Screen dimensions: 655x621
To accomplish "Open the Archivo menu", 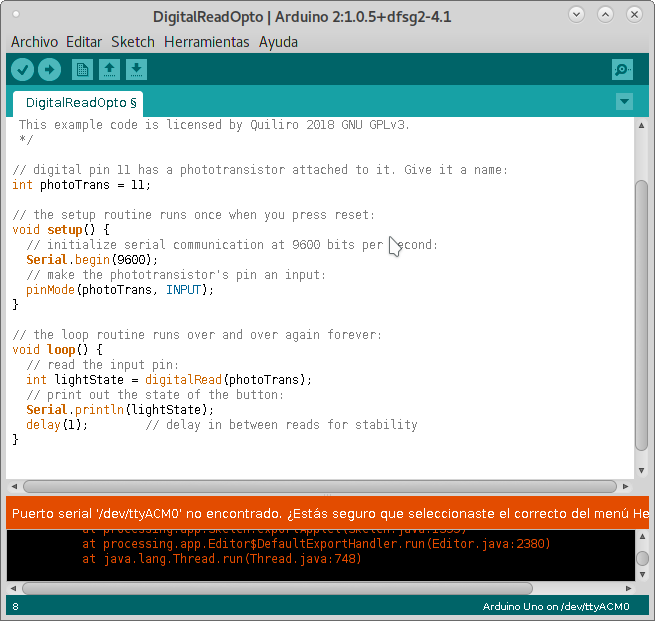I will click(x=34, y=42).
